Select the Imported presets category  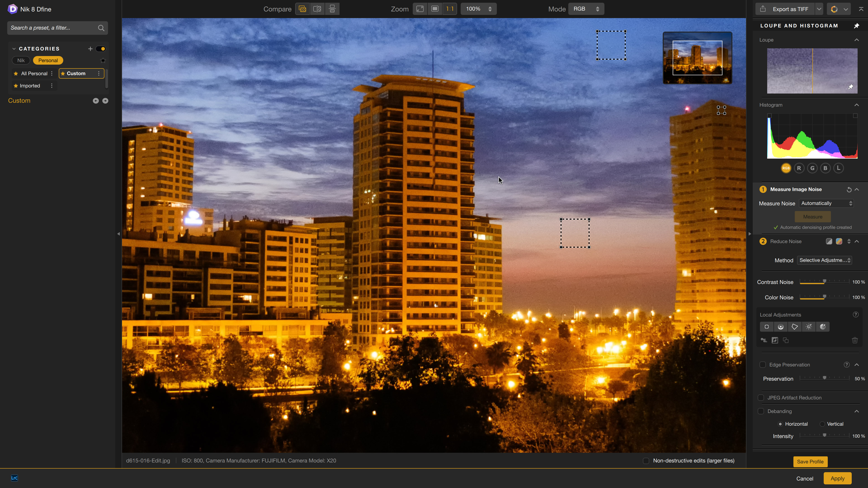[30, 86]
